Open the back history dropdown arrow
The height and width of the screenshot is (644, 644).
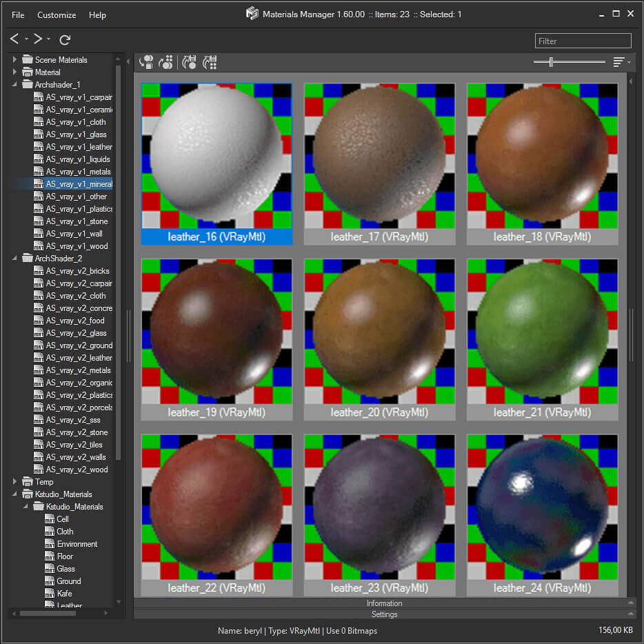pyautogui.click(x=26, y=39)
